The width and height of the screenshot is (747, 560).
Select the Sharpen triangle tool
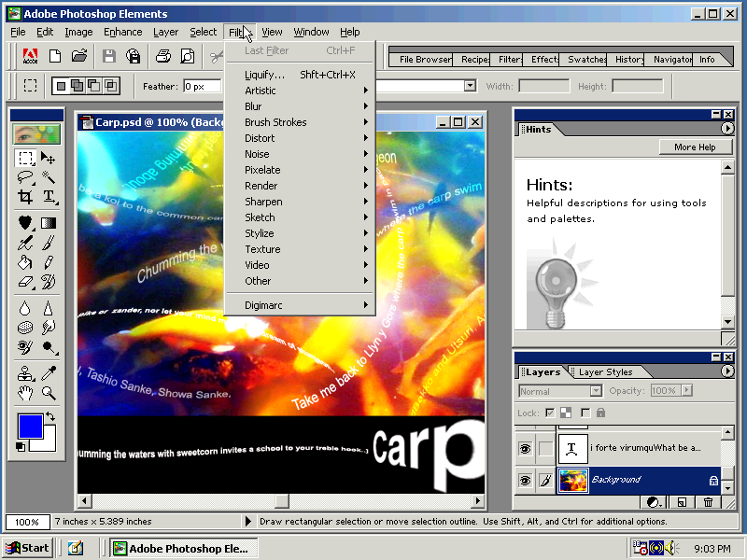coord(49,309)
